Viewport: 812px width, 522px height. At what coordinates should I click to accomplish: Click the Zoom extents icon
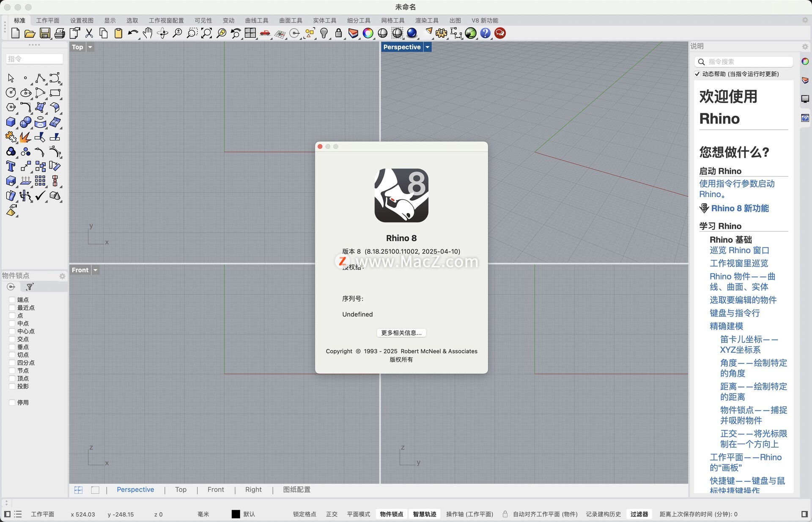206,33
